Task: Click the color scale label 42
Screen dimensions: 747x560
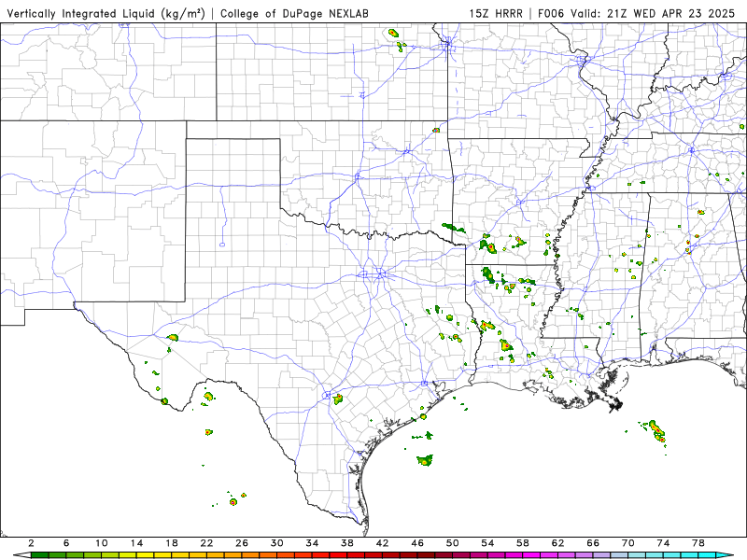Action: (x=382, y=543)
